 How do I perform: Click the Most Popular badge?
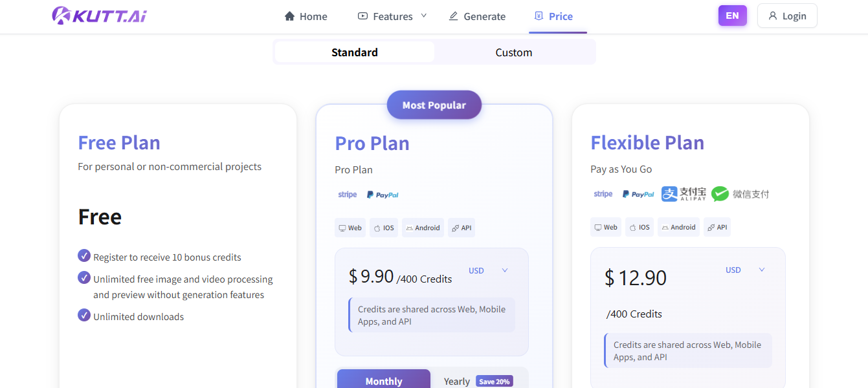[434, 104]
